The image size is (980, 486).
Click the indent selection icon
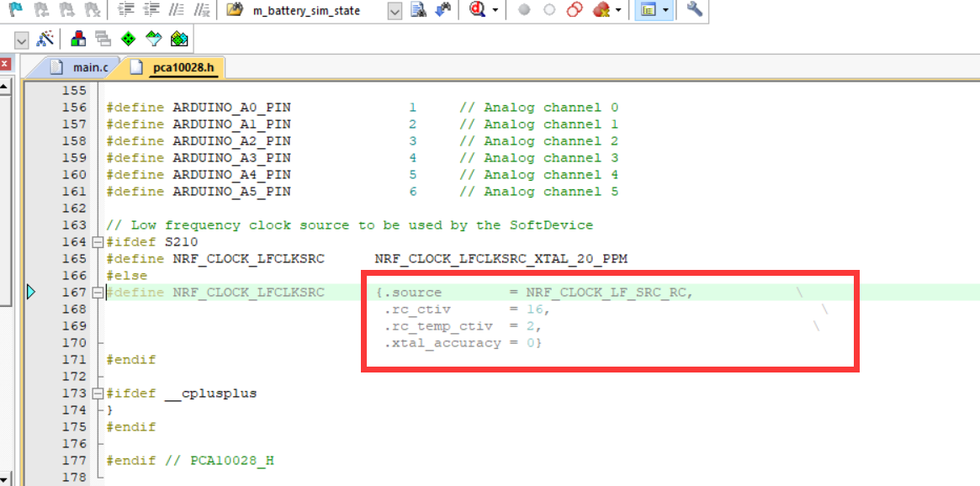point(125,10)
